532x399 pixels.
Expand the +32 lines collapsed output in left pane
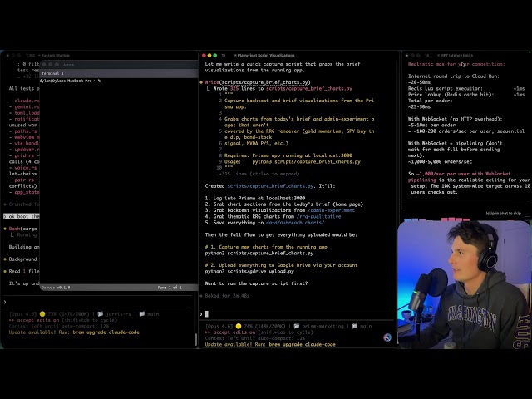[30, 76]
